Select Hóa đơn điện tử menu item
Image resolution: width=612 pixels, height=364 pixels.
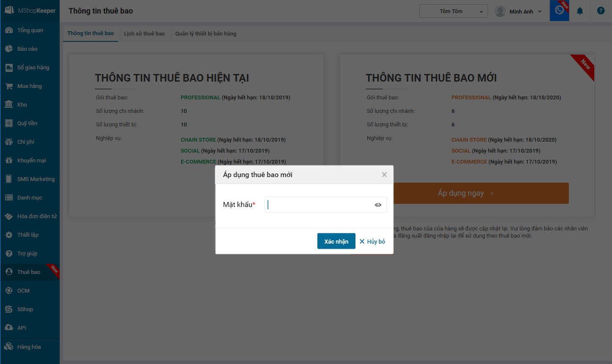pyautogui.click(x=37, y=216)
